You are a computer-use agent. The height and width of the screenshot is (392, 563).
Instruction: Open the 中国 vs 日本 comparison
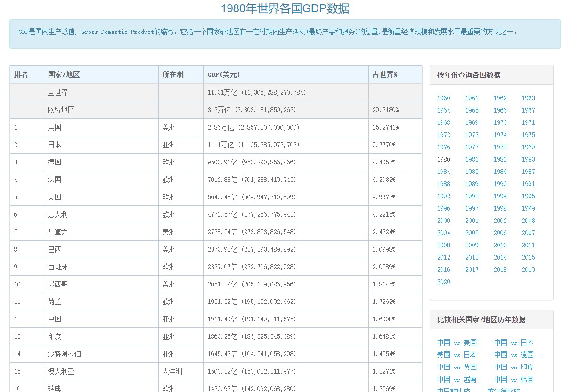pyautogui.click(x=514, y=343)
